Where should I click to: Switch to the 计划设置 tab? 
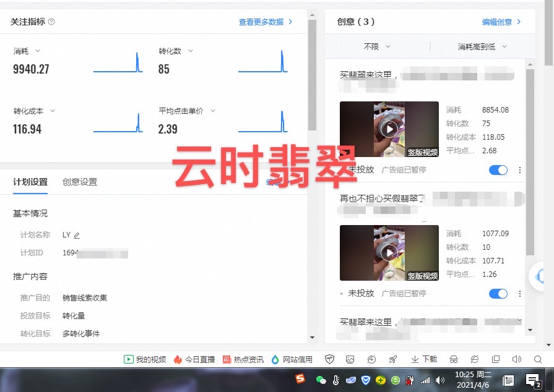click(30, 182)
